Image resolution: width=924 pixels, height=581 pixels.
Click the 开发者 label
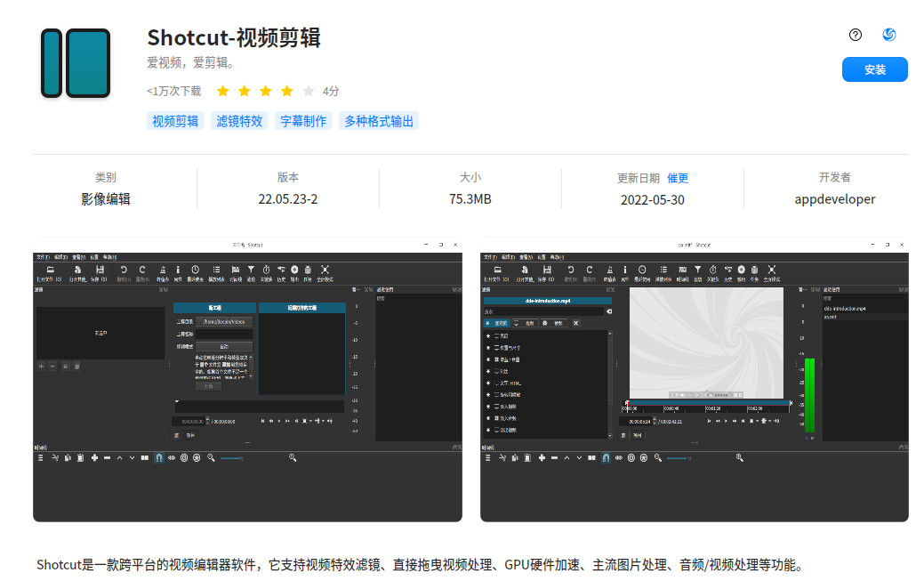835,178
